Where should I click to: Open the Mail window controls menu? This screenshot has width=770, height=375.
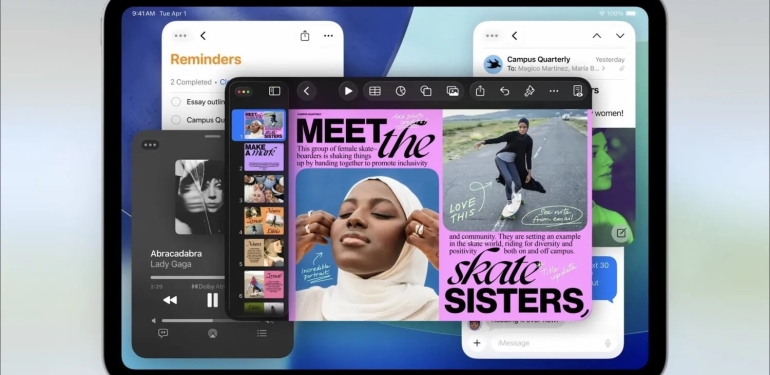(x=492, y=36)
